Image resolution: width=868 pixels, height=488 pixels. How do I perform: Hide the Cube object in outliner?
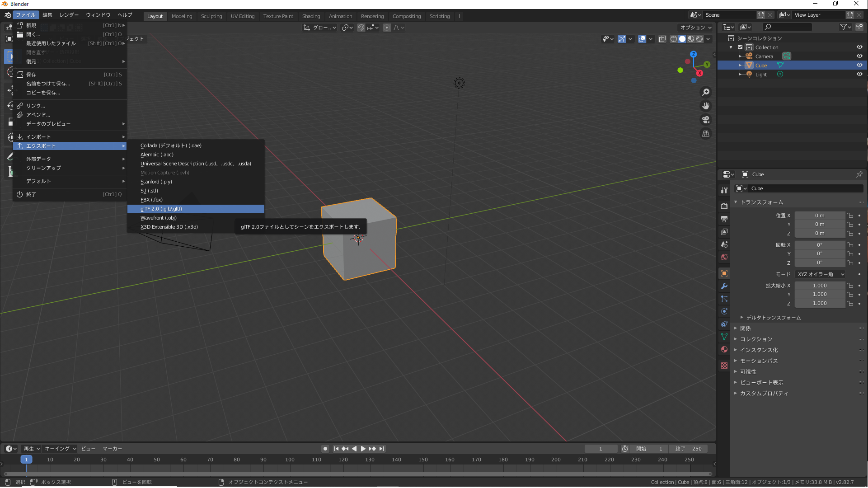(x=859, y=65)
